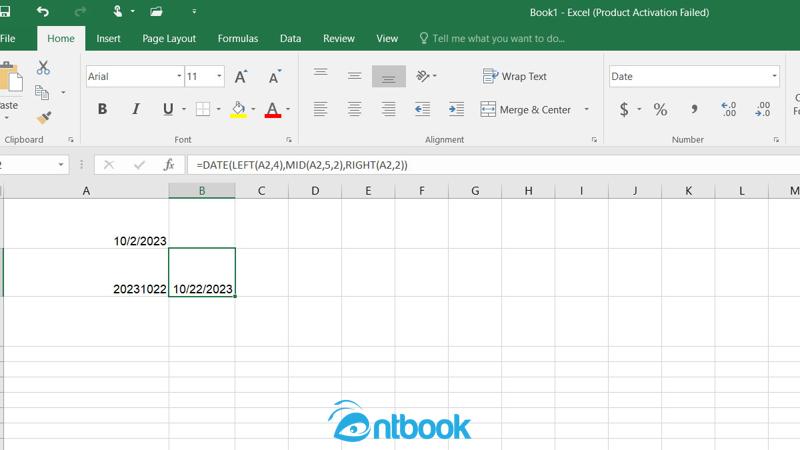
Task: Click formula bar with DATE formula
Action: [493, 165]
